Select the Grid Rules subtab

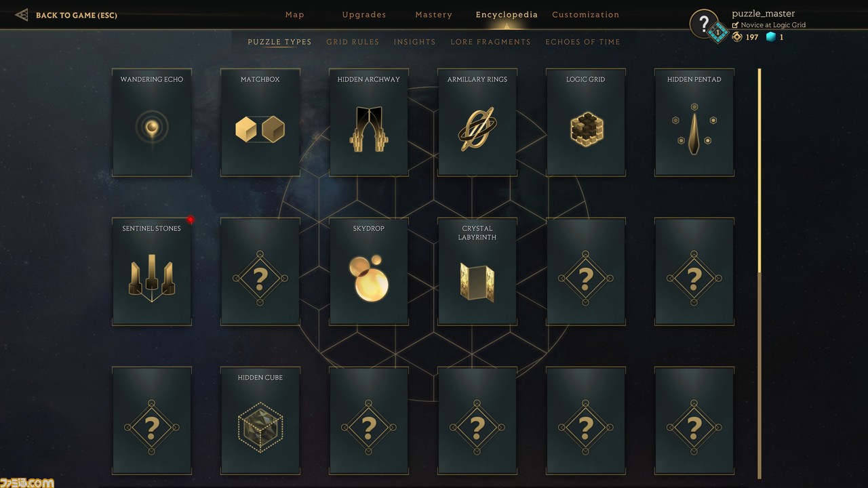click(353, 42)
